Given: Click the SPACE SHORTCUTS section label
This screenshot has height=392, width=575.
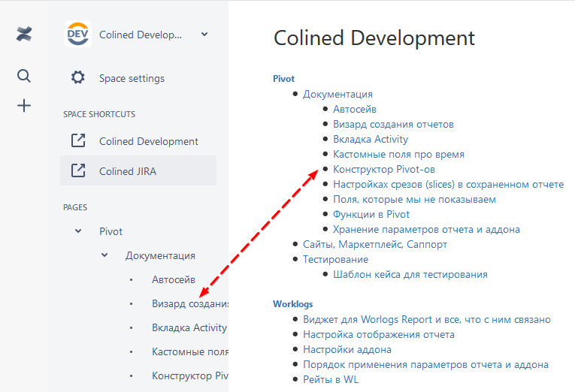Looking at the screenshot, I should (99, 114).
